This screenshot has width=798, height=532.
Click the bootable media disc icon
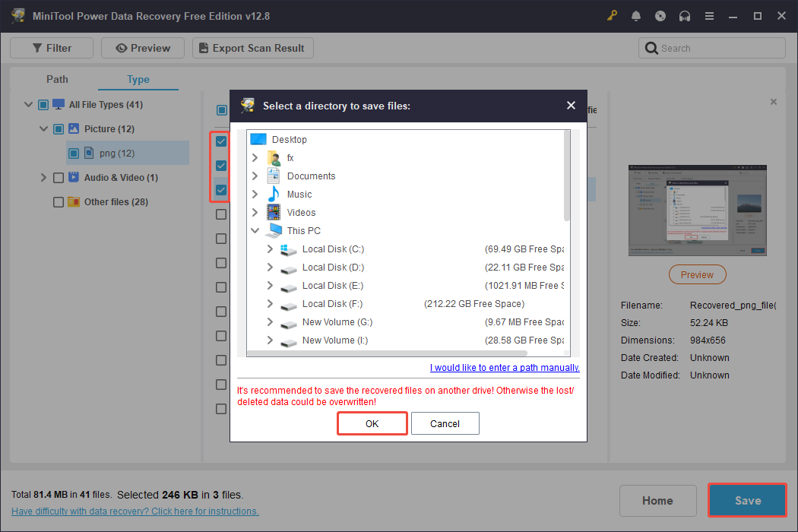(660, 15)
